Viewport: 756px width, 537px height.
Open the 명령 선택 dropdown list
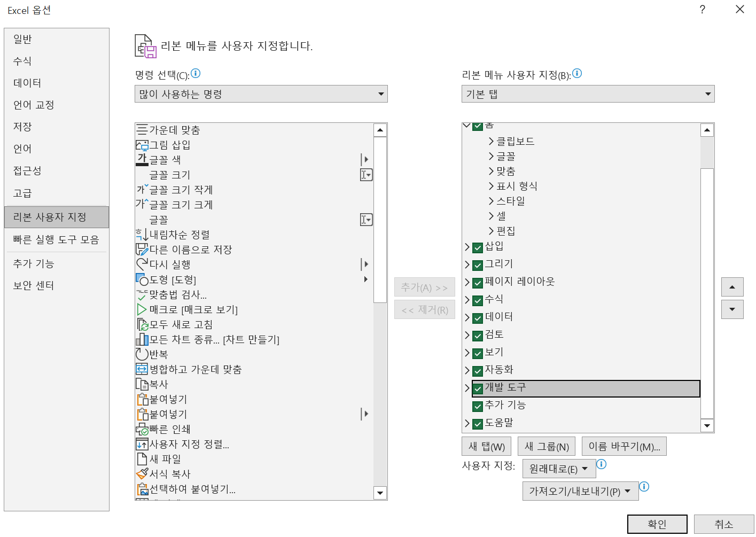pos(261,94)
